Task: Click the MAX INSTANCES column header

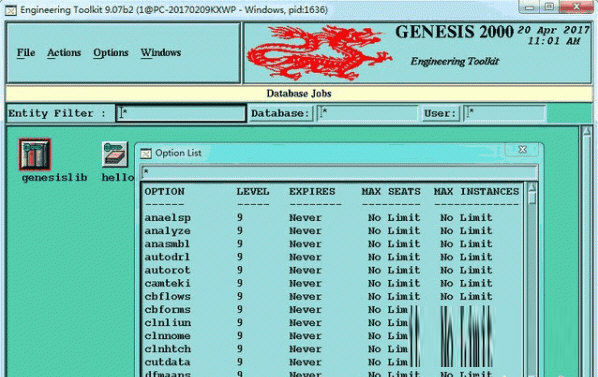Action: coord(476,191)
